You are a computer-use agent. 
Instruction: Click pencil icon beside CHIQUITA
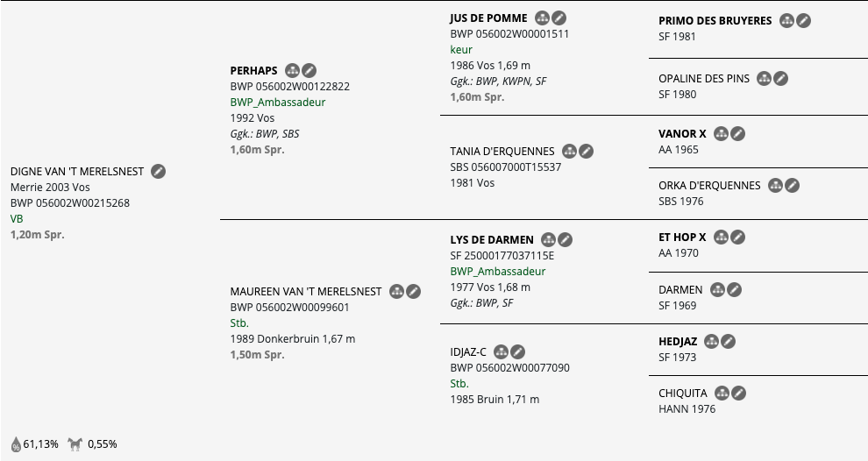pyautogui.click(x=738, y=393)
